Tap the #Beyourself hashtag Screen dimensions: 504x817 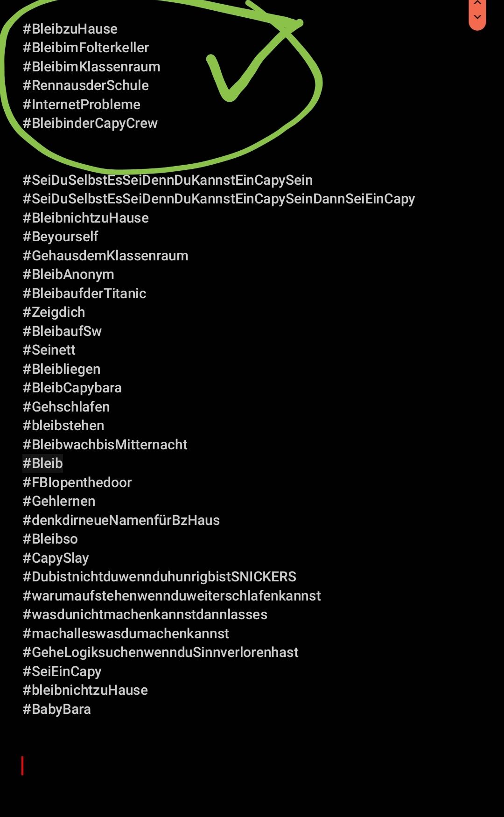click(x=60, y=237)
